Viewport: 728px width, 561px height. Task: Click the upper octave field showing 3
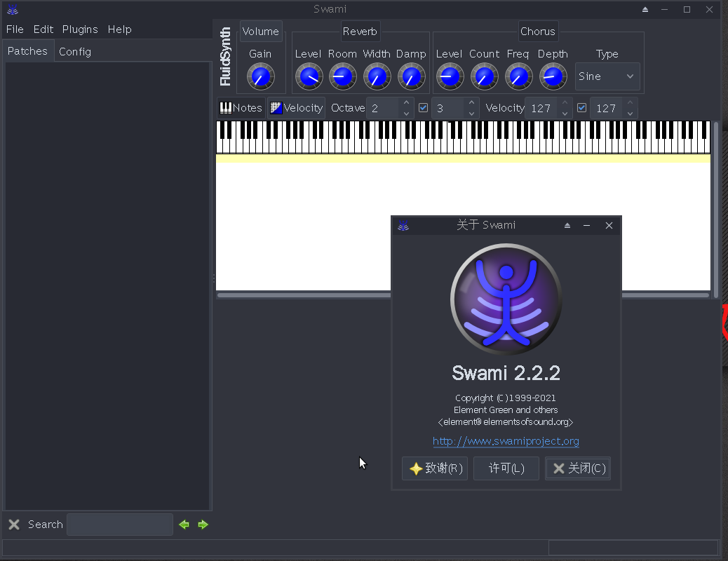tap(447, 108)
